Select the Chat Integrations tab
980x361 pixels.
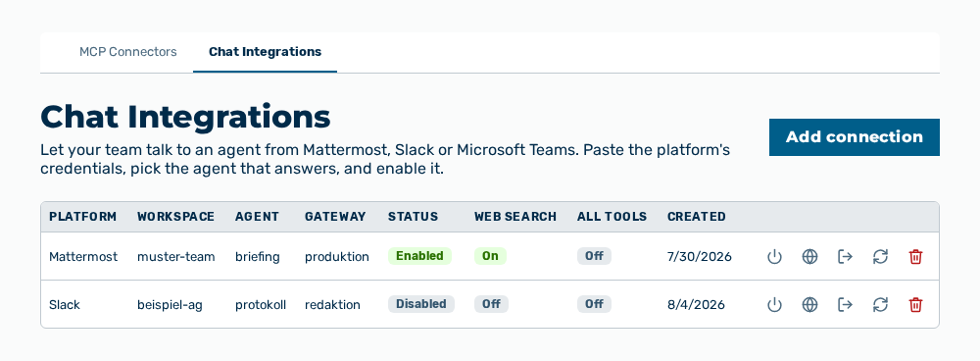pyautogui.click(x=265, y=52)
